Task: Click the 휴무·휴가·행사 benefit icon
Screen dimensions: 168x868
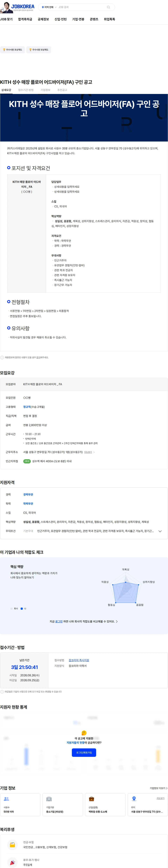Action: pyautogui.click(x=12, y=862)
